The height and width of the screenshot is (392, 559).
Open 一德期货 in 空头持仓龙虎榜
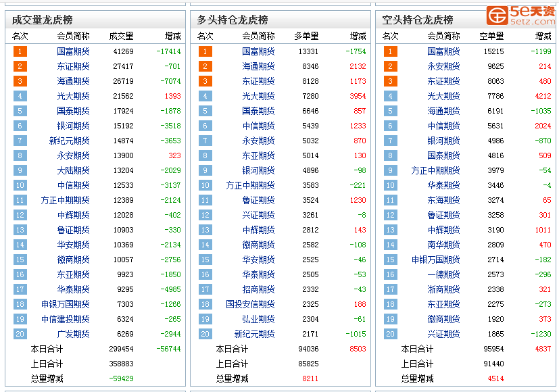coord(444,274)
